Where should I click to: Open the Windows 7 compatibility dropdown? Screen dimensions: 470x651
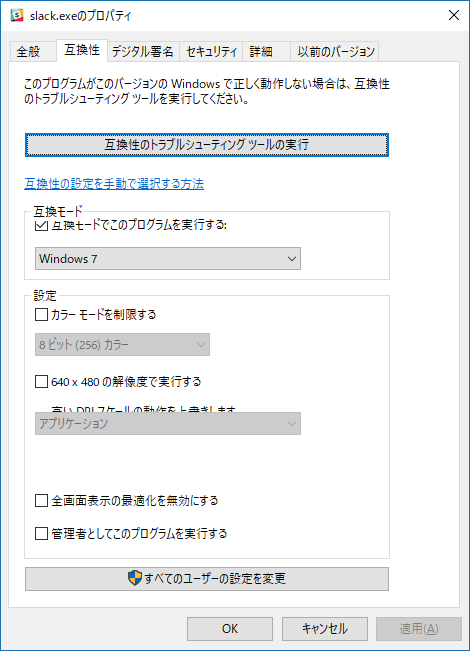168,259
